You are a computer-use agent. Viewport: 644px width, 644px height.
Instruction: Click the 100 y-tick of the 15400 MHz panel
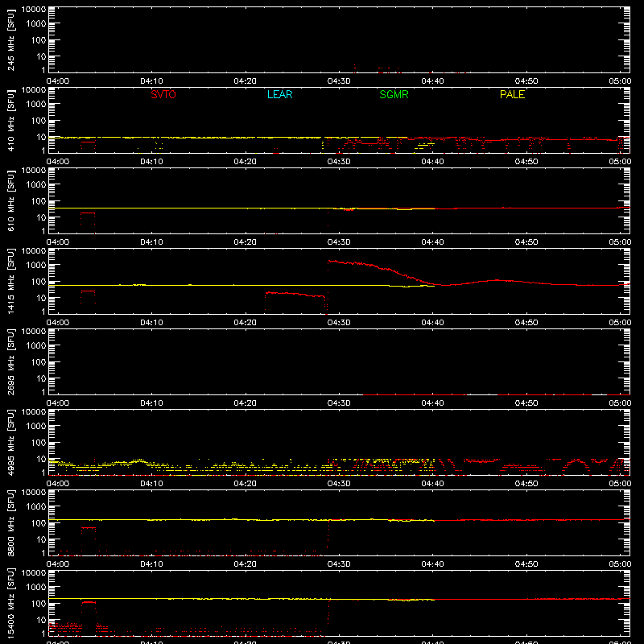click(x=39, y=604)
